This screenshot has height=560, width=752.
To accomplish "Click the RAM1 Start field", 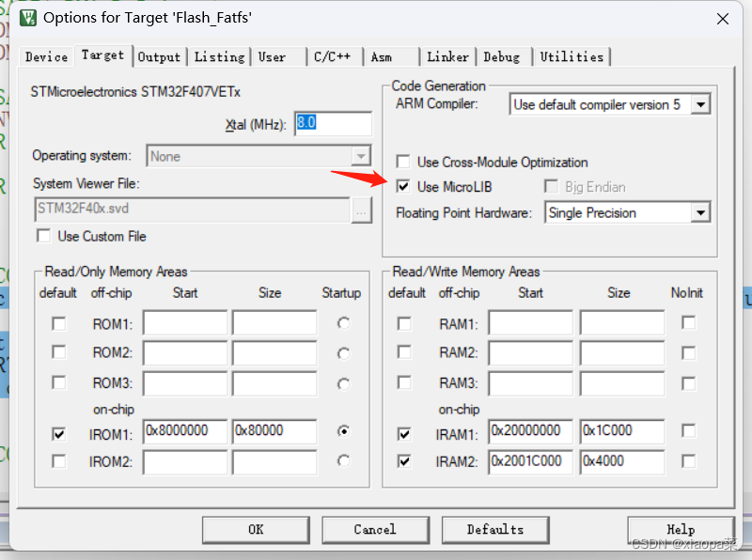I will (x=531, y=322).
